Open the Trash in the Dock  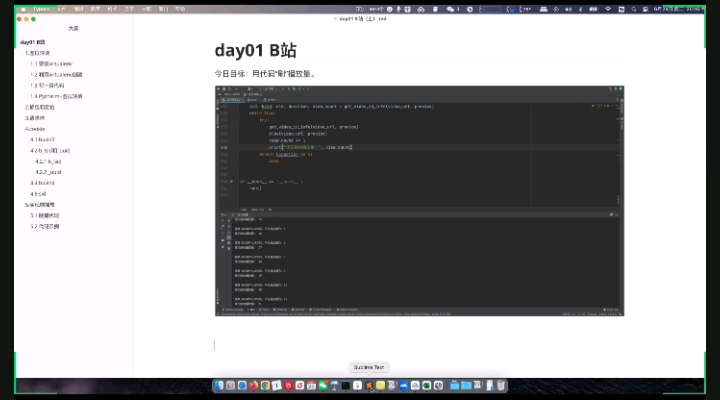click(x=501, y=385)
